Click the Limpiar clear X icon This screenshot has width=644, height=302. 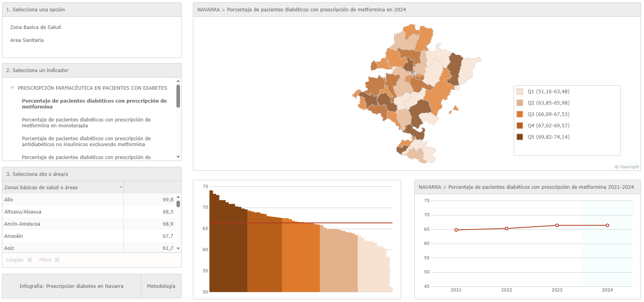[x=30, y=260]
